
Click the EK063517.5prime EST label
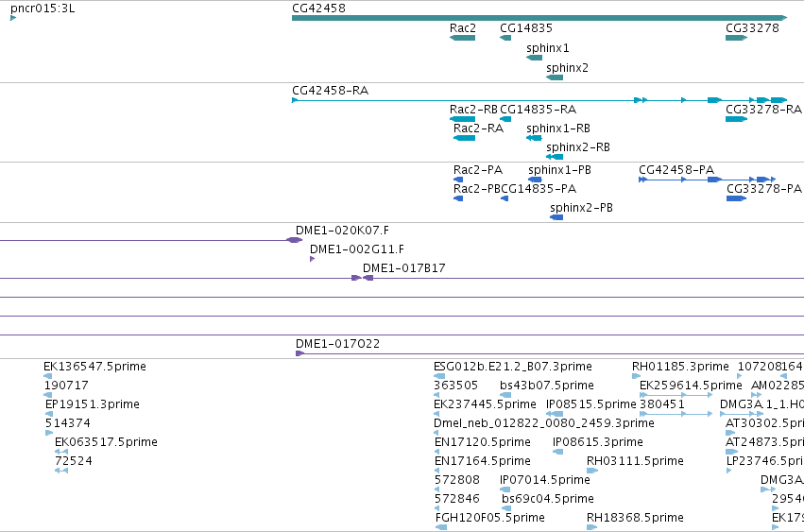point(106,442)
